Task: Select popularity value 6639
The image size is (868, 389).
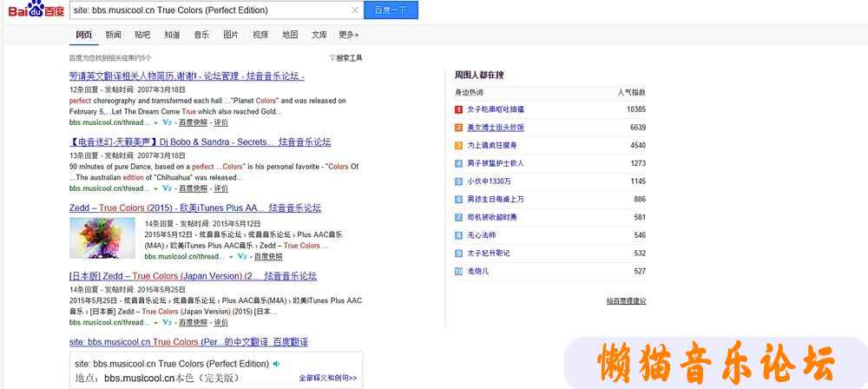Action: (638, 128)
